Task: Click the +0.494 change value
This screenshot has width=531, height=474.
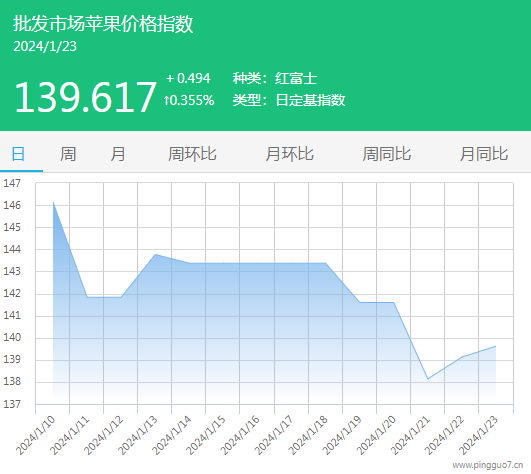Action: [x=188, y=78]
